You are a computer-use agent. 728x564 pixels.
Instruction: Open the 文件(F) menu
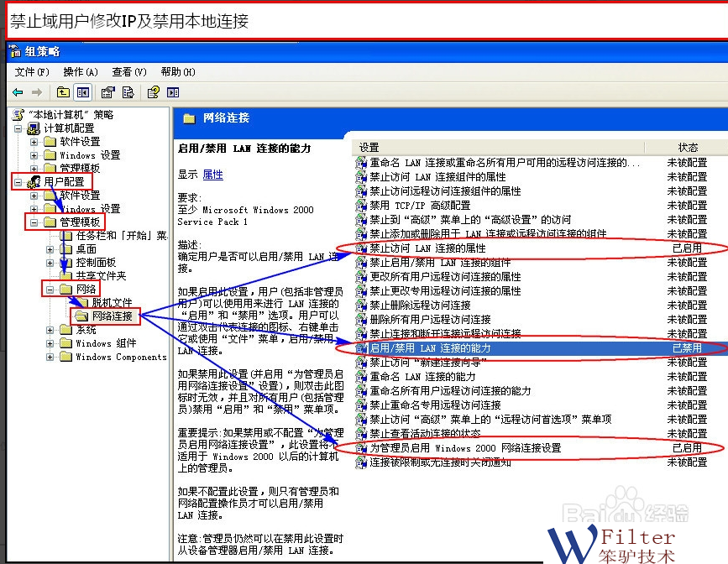point(32,72)
